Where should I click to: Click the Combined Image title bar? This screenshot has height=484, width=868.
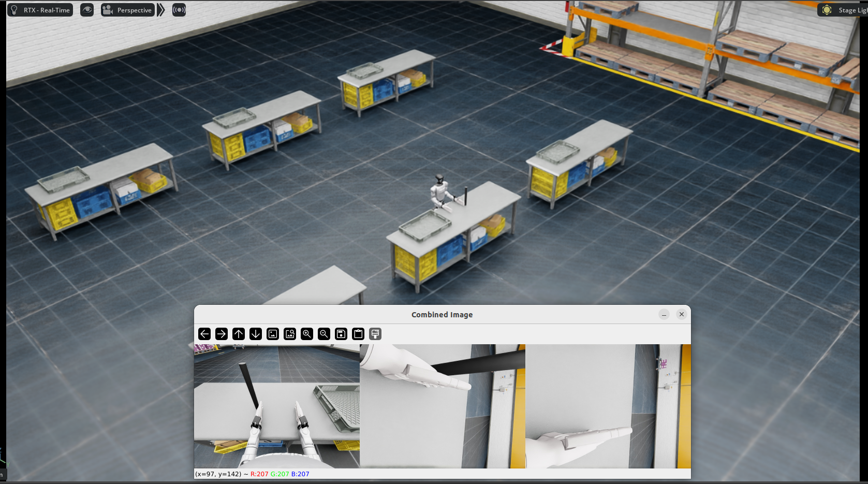click(442, 315)
